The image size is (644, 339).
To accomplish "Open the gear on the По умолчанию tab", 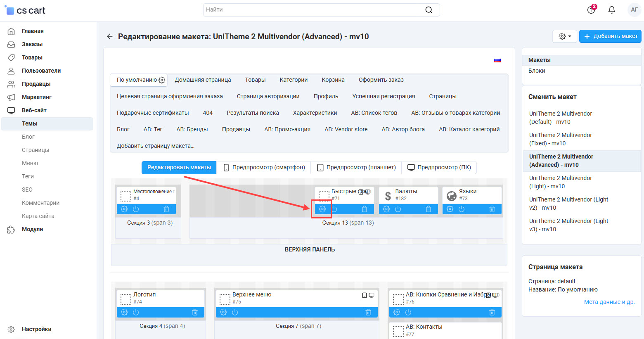I will 162,80.
